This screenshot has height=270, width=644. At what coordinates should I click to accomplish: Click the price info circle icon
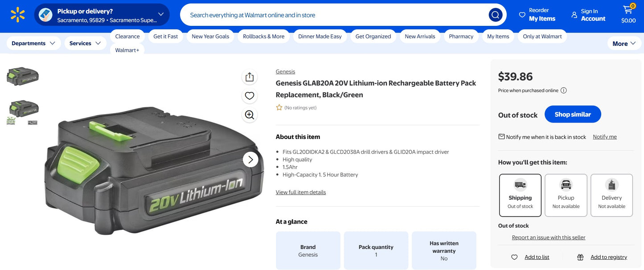564,90
